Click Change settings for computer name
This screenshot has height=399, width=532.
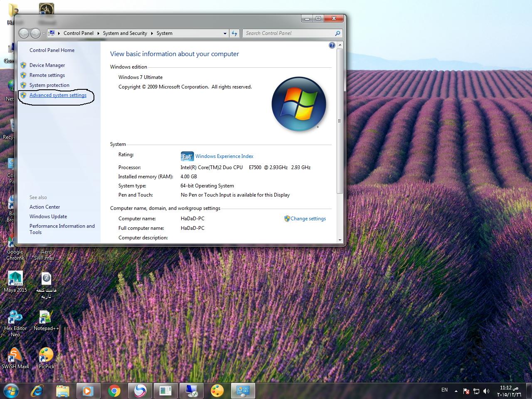coord(308,219)
